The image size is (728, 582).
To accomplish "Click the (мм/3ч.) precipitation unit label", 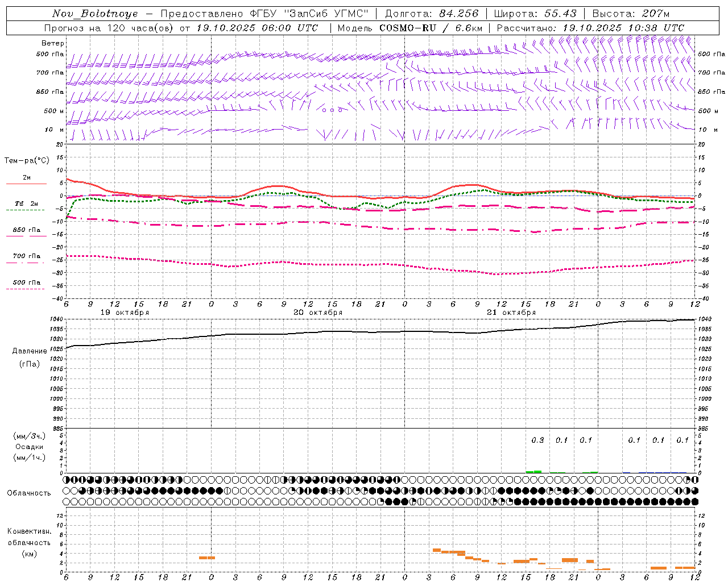I will (30, 436).
